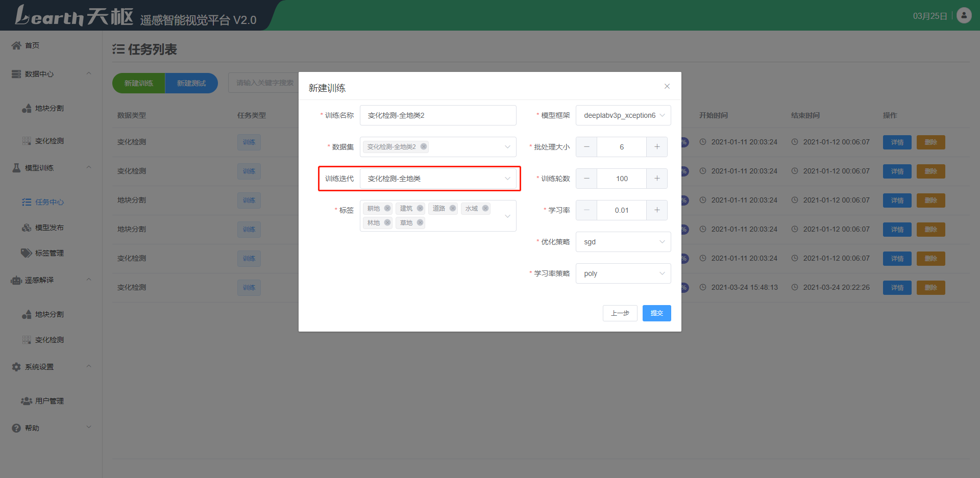Delete the 变化检测-全地类2 dataset chip

424,146
